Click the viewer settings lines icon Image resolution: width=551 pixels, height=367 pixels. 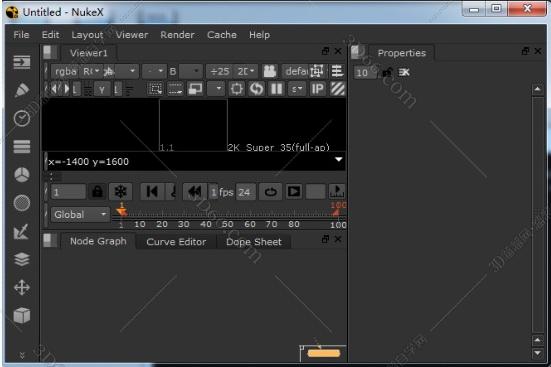(x=337, y=71)
